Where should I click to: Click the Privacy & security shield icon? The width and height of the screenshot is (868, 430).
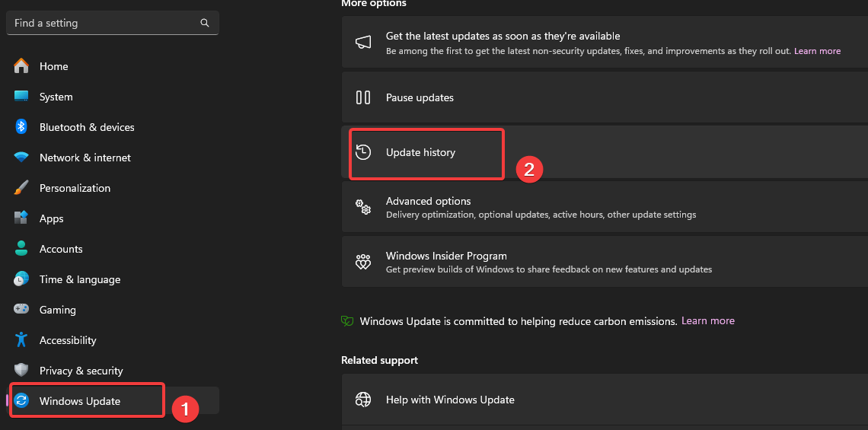tap(21, 371)
